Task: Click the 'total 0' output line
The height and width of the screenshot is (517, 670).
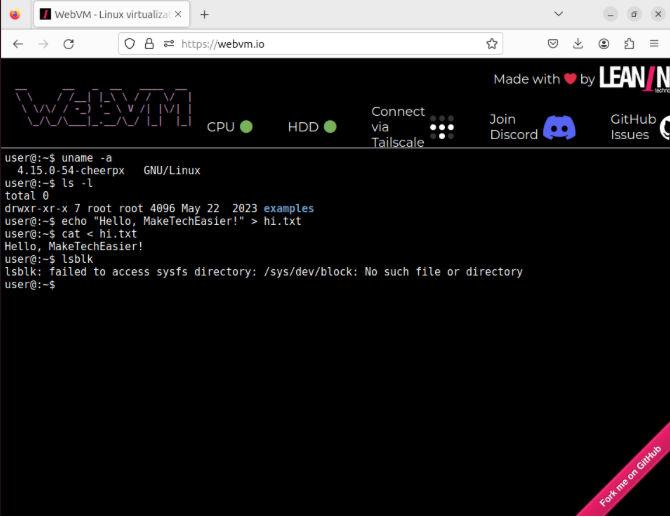Action: tap(26, 196)
